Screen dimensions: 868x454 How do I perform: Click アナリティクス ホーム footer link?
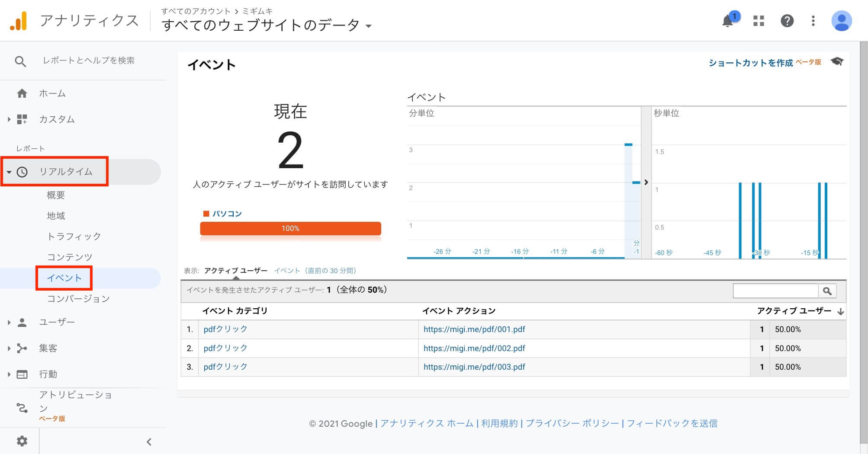[x=427, y=423]
